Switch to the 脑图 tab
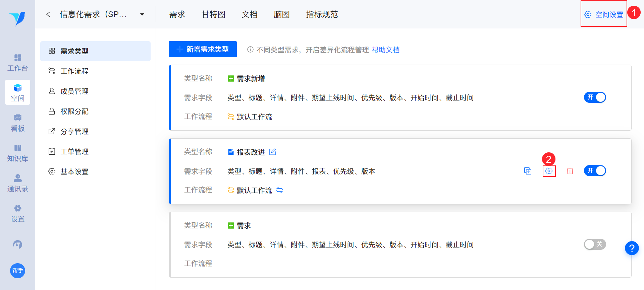644x290 pixels. pyautogui.click(x=282, y=14)
